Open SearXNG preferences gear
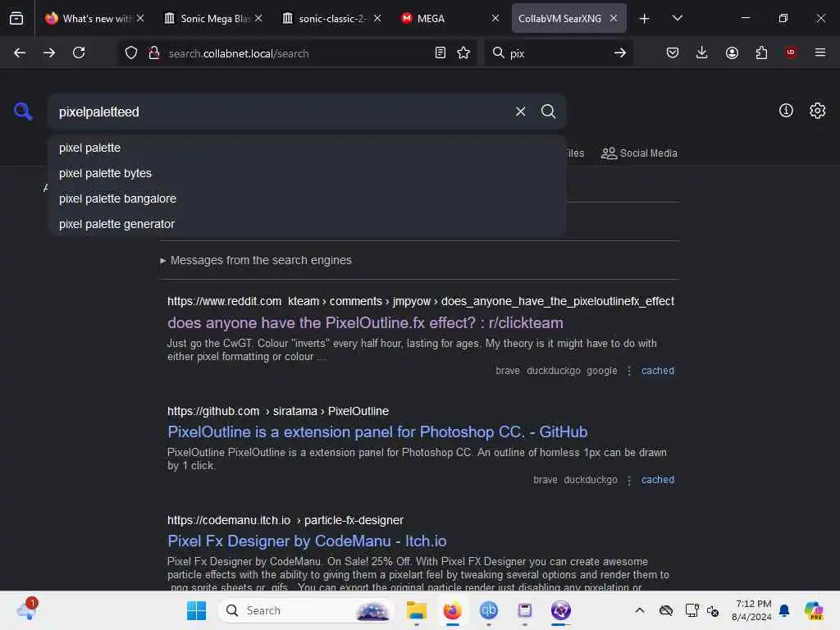840x630 pixels. (818, 111)
